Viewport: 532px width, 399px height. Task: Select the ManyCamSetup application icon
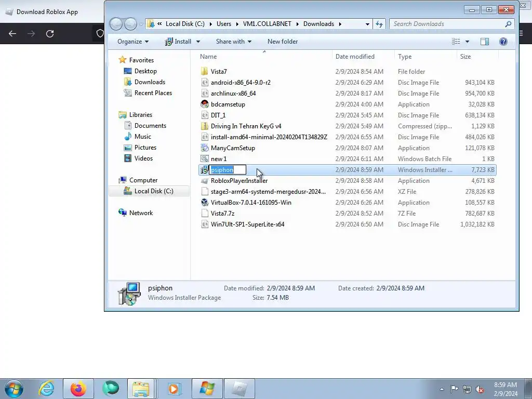(x=204, y=148)
